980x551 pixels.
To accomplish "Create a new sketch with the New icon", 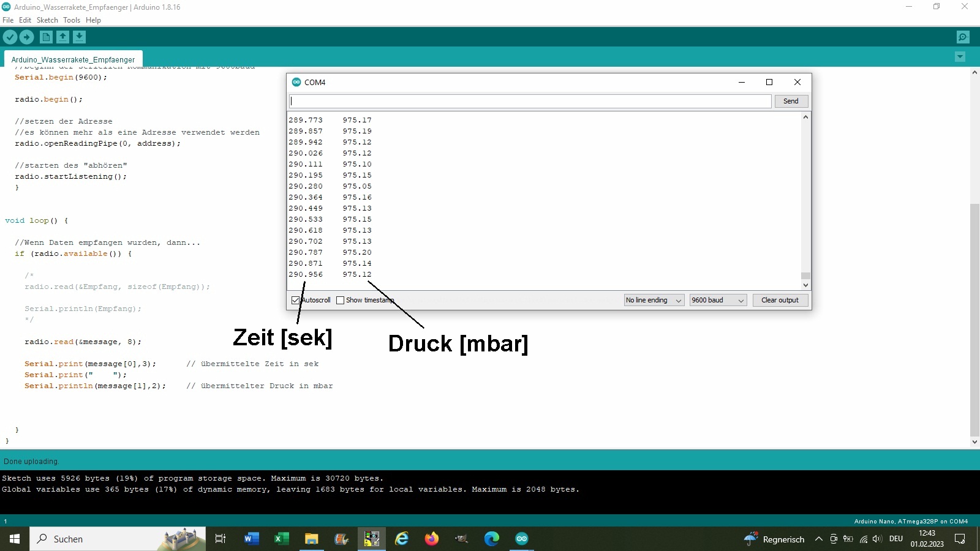I will tap(46, 37).
